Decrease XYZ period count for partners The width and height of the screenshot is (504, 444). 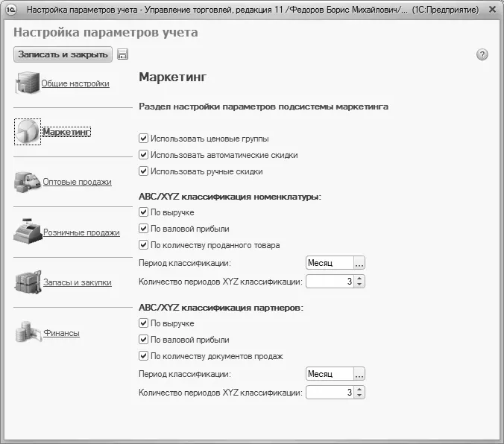[359, 396]
